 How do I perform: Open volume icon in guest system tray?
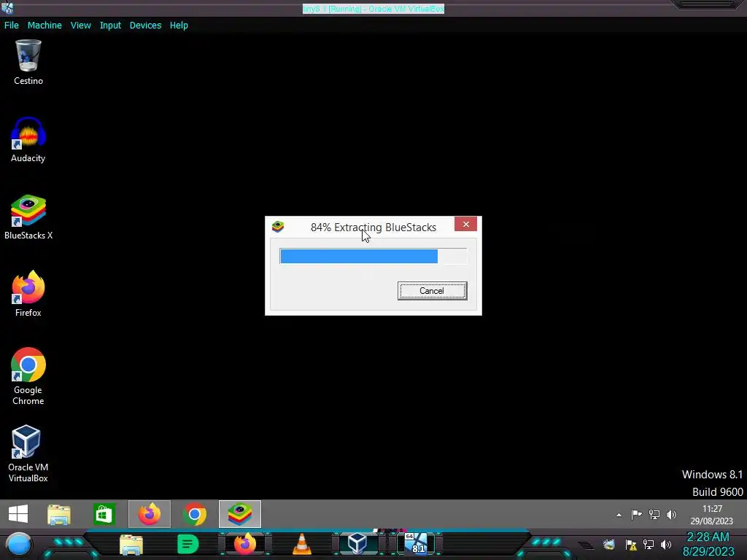(x=671, y=514)
